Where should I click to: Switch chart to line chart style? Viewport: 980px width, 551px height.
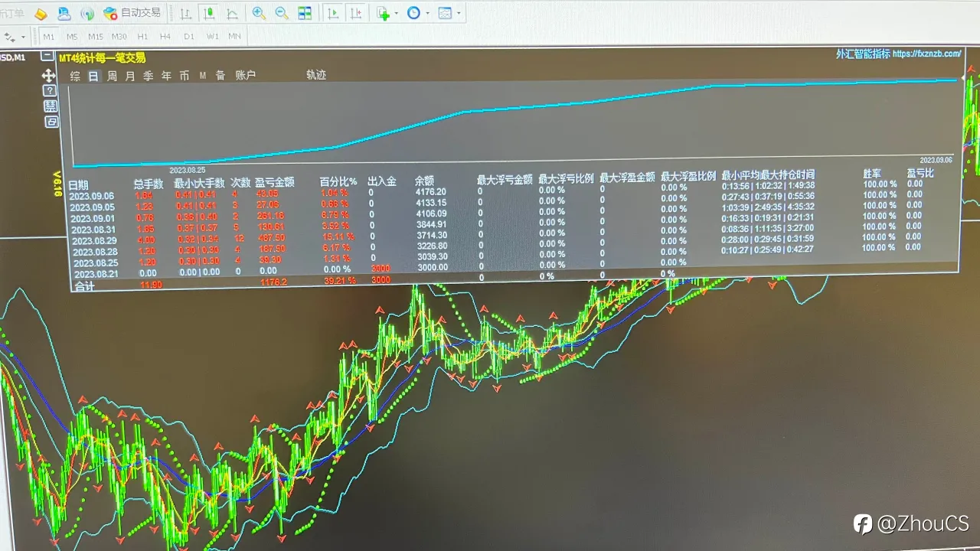tap(232, 14)
